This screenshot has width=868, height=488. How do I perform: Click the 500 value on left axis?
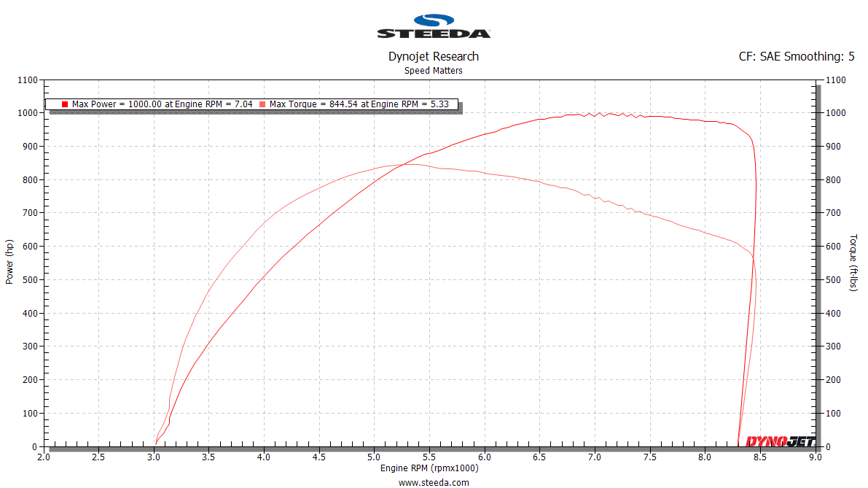tap(30, 279)
